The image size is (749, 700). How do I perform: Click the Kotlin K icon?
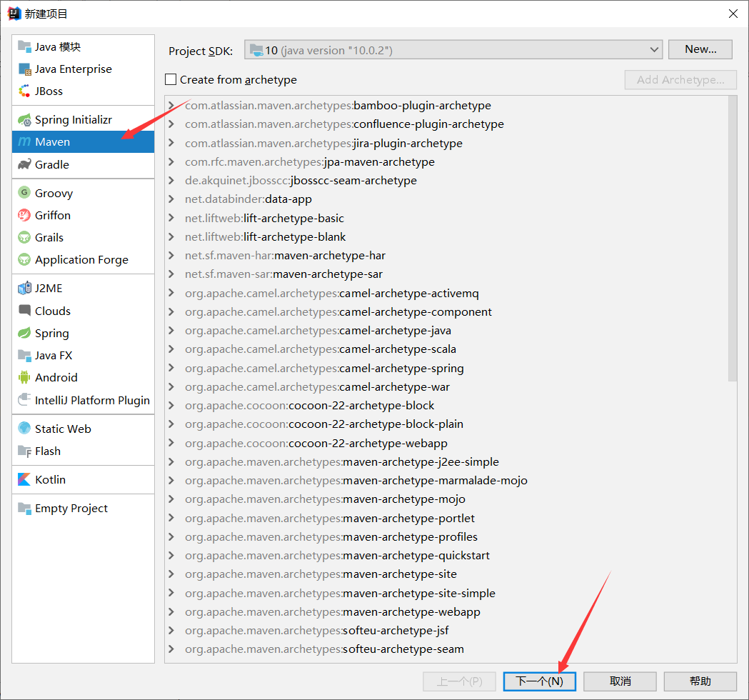[x=24, y=479]
